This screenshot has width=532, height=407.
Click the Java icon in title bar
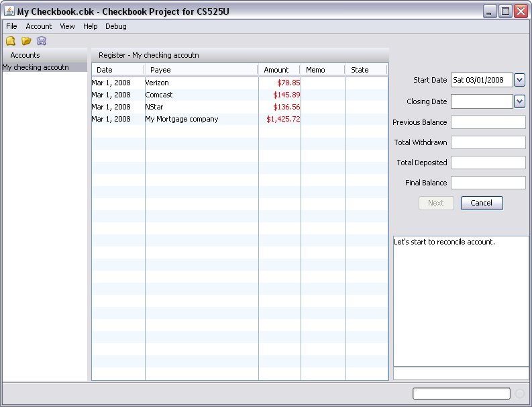(x=9, y=11)
